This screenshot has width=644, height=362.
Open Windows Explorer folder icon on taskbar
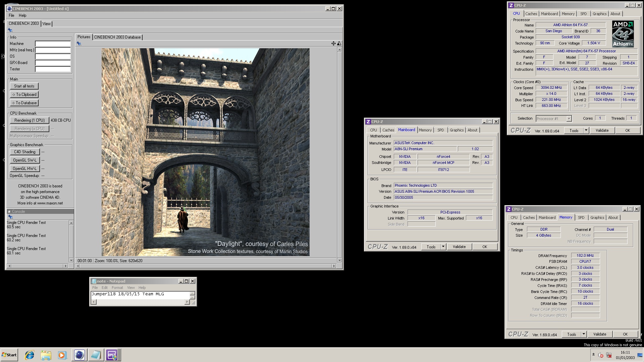point(46,355)
